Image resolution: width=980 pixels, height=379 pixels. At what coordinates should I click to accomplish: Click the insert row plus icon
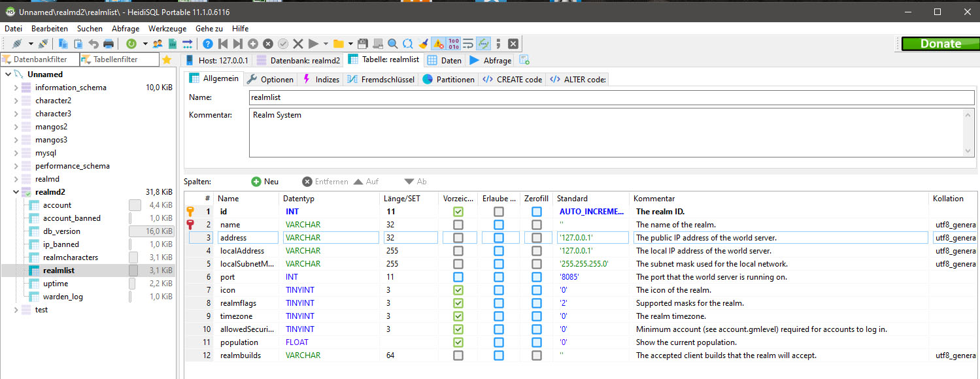(x=253, y=44)
